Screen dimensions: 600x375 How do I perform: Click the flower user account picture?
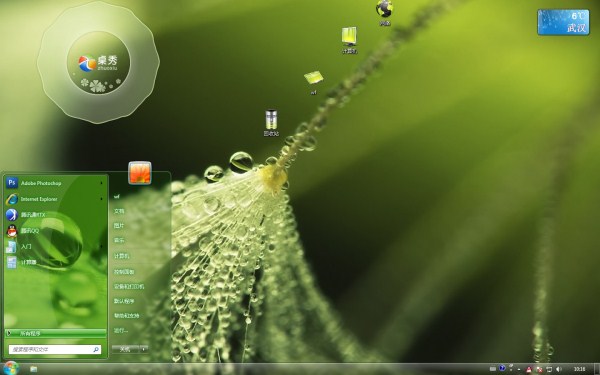[140, 173]
